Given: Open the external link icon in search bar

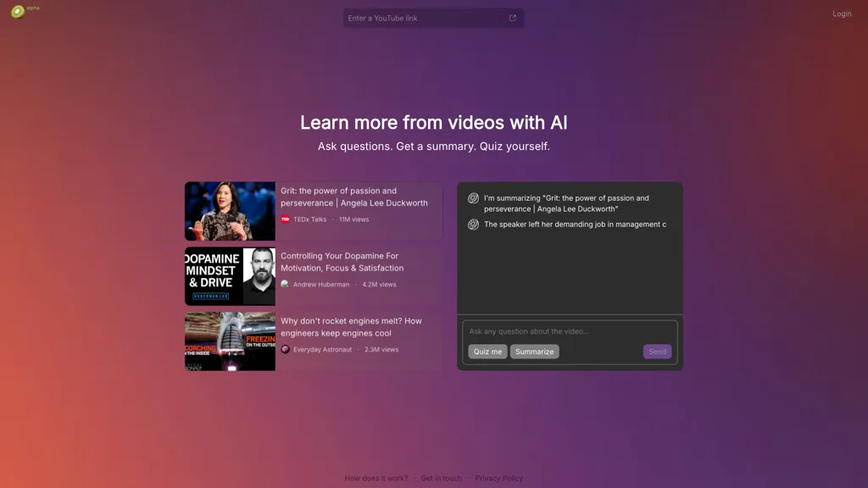Looking at the screenshot, I should click(512, 17).
